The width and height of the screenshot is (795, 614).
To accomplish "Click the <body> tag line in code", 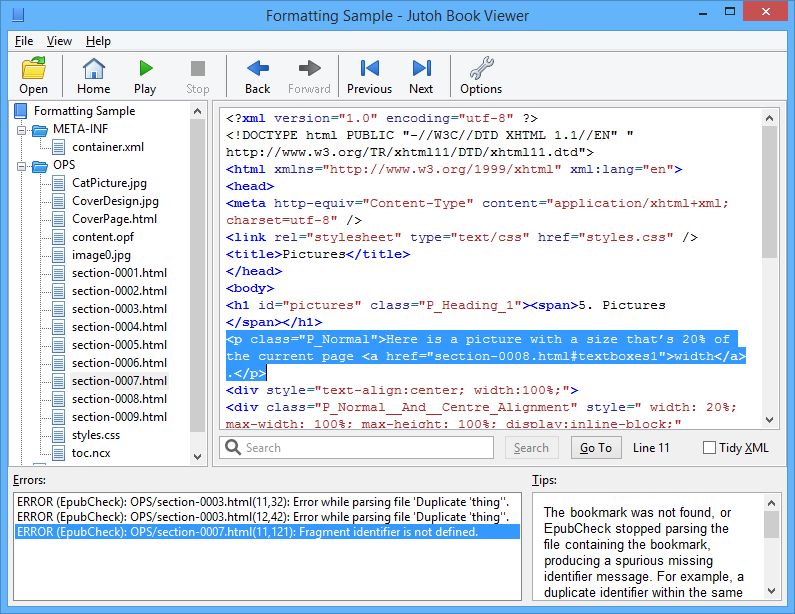I will pyautogui.click(x=250, y=288).
